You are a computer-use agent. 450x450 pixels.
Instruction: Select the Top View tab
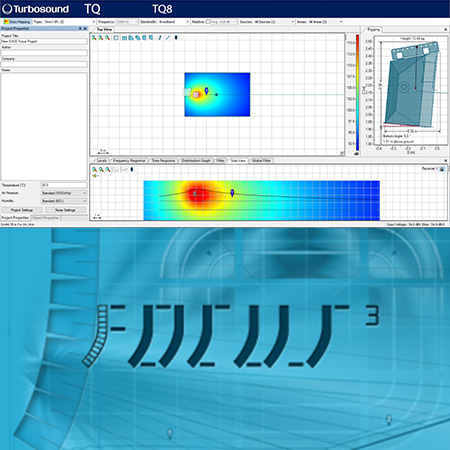tap(104, 29)
